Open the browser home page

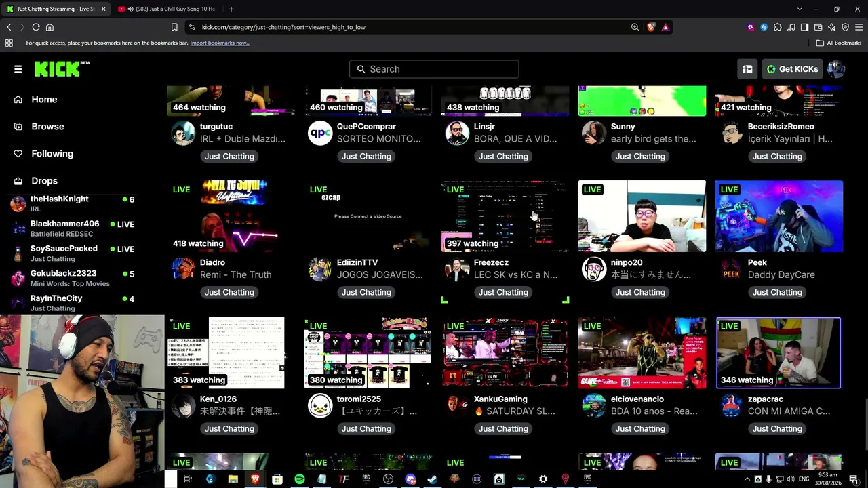coord(50,27)
